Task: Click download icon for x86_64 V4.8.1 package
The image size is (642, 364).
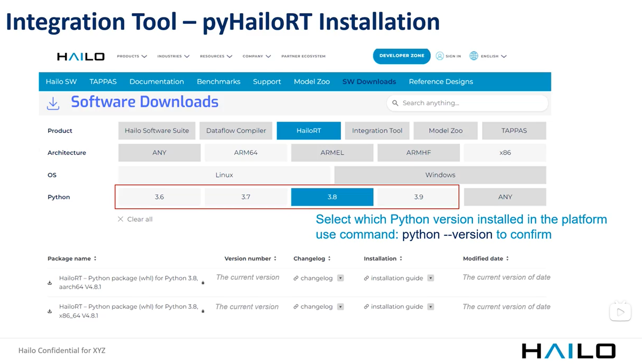Action: [x=50, y=311]
